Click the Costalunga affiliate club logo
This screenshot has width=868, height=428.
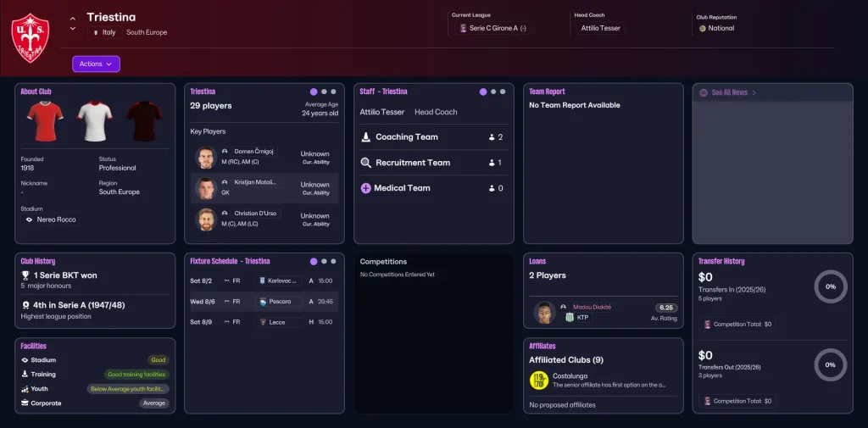coord(538,380)
